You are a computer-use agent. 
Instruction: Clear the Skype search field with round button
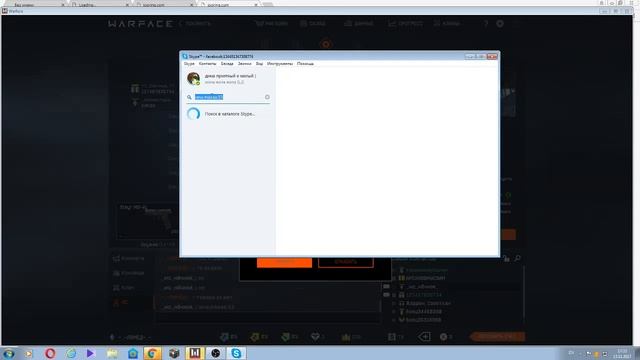click(267, 97)
